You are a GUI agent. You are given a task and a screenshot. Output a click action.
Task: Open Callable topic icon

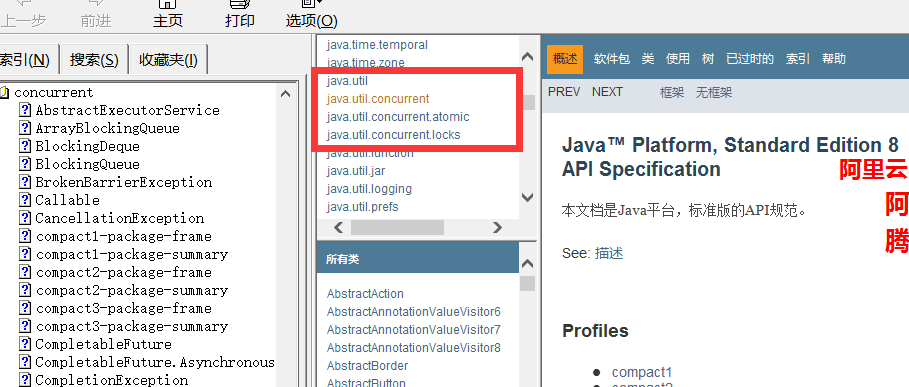coord(24,200)
